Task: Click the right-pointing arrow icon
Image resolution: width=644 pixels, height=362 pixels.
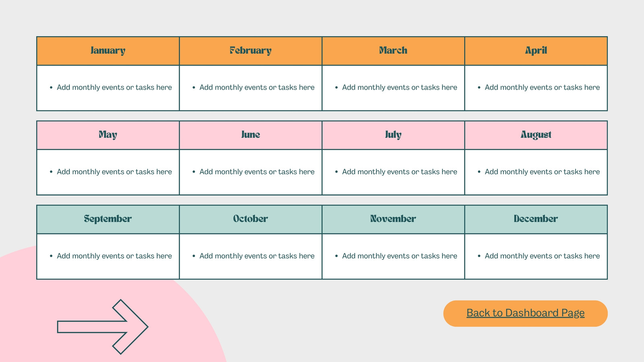Action: point(103,327)
